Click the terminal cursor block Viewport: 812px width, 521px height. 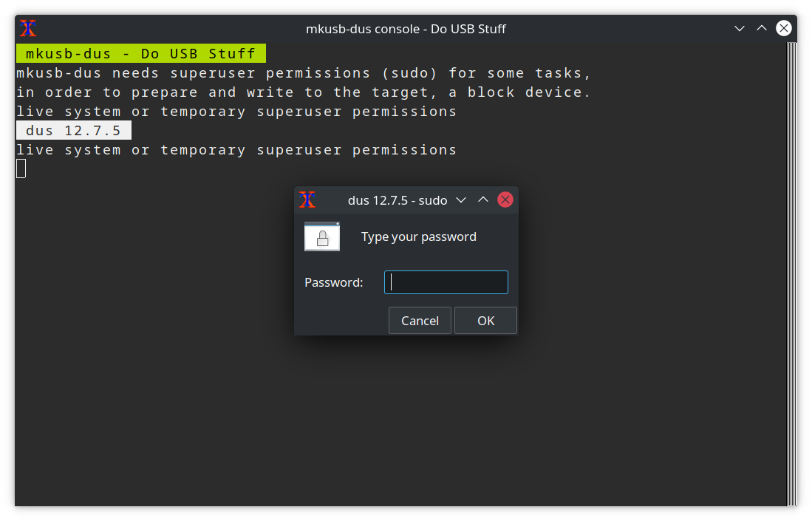[x=21, y=169]
